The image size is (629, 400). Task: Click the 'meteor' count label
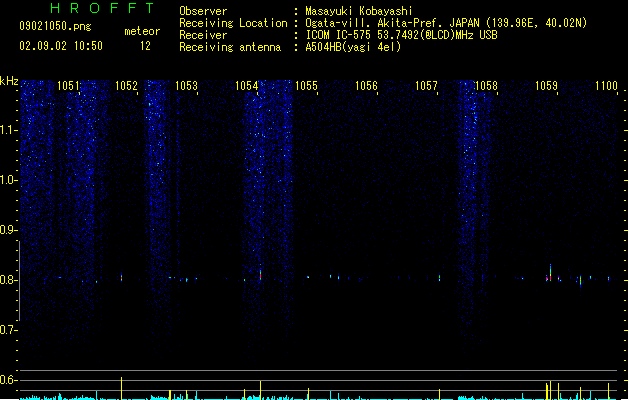tap(142, 31)
